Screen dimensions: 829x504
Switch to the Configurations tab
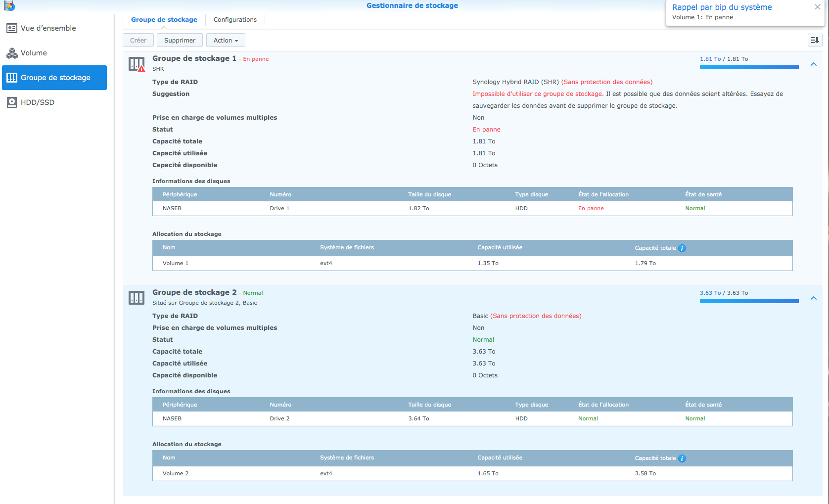(235, 20)
